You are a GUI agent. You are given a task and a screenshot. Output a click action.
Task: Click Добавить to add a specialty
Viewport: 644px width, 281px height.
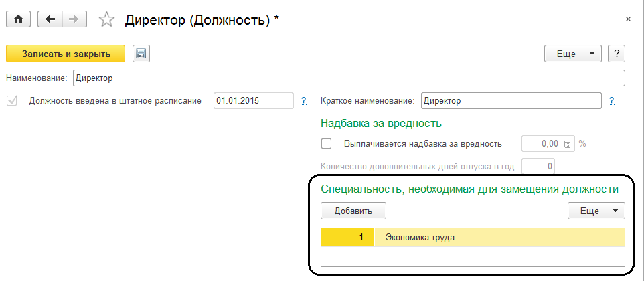(353, 211)
